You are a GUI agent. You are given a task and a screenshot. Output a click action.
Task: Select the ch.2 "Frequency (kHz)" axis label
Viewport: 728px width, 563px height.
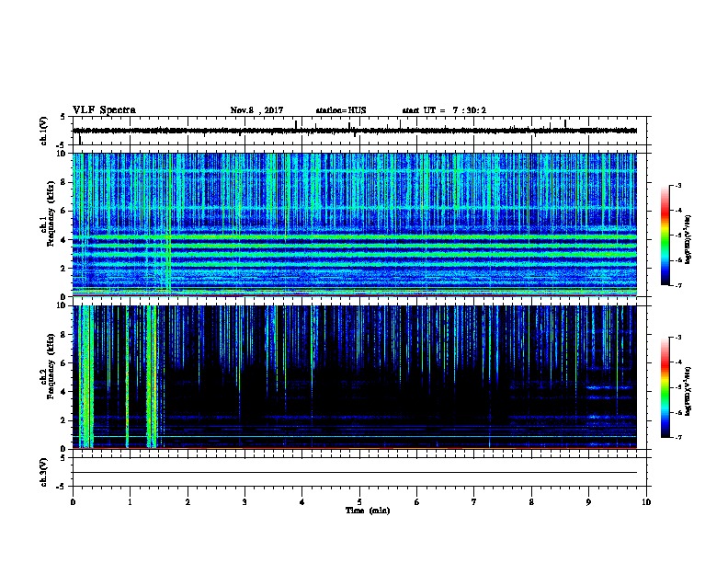pyautogui.click(x=51, y=366)
